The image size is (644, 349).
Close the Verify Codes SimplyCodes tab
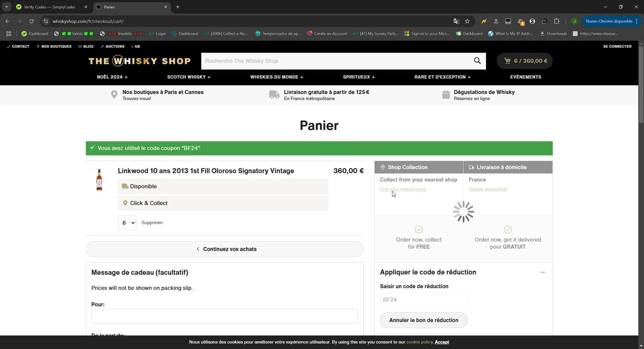tap(86, 7)
